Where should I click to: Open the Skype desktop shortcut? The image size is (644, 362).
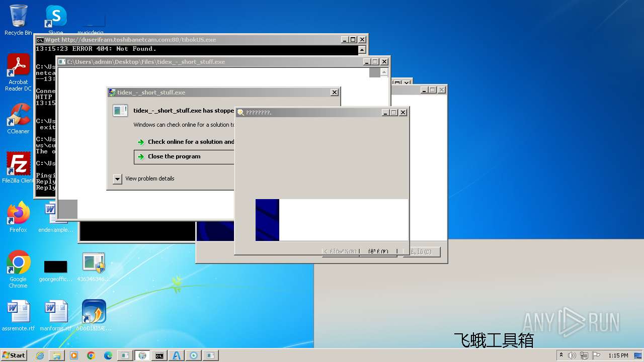(56, 20)
